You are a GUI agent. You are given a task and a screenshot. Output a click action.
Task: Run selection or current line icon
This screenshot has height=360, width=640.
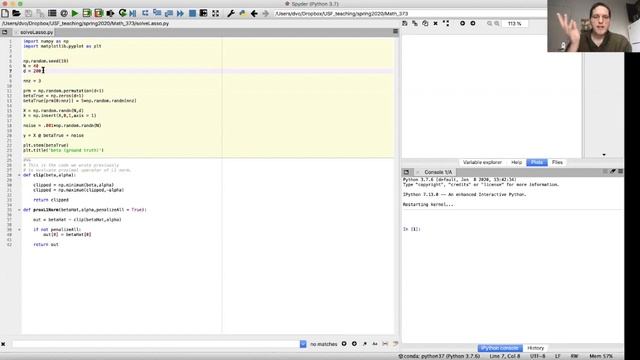pos(110,13)
